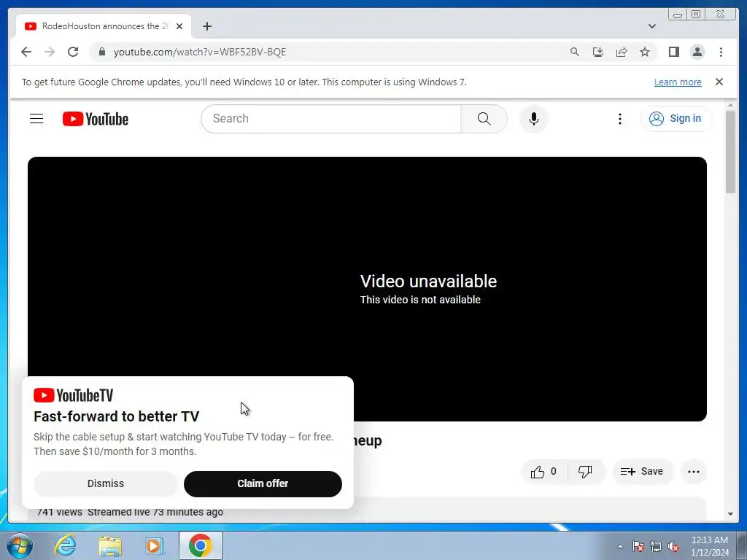The height and width of the screenshot is (560, 747).
Task: Click the YouTube Search field
Action: click(x=331, y=119)
